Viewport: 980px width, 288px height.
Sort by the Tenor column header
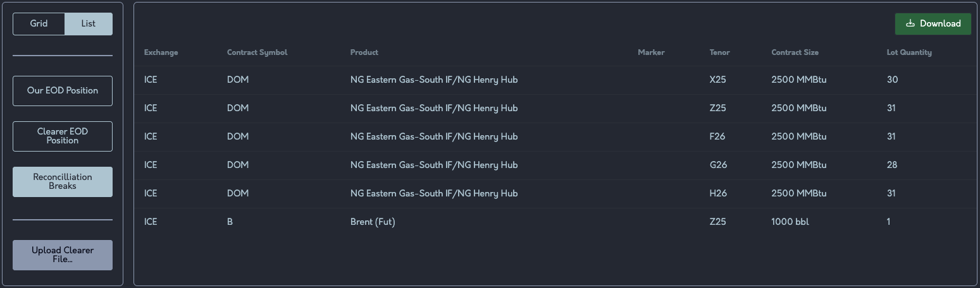pyautogui.click(x=719, y=52)
